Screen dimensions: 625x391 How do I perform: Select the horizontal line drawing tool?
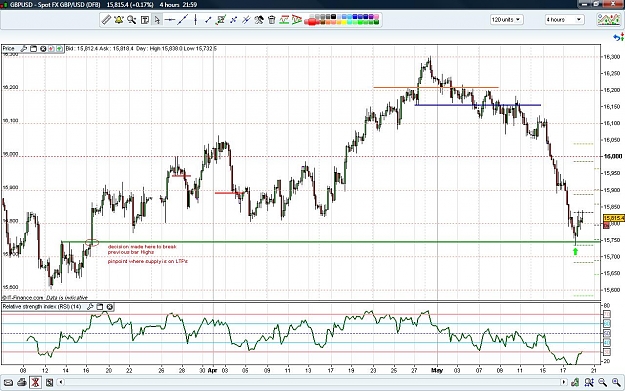[x=170, y=20]
